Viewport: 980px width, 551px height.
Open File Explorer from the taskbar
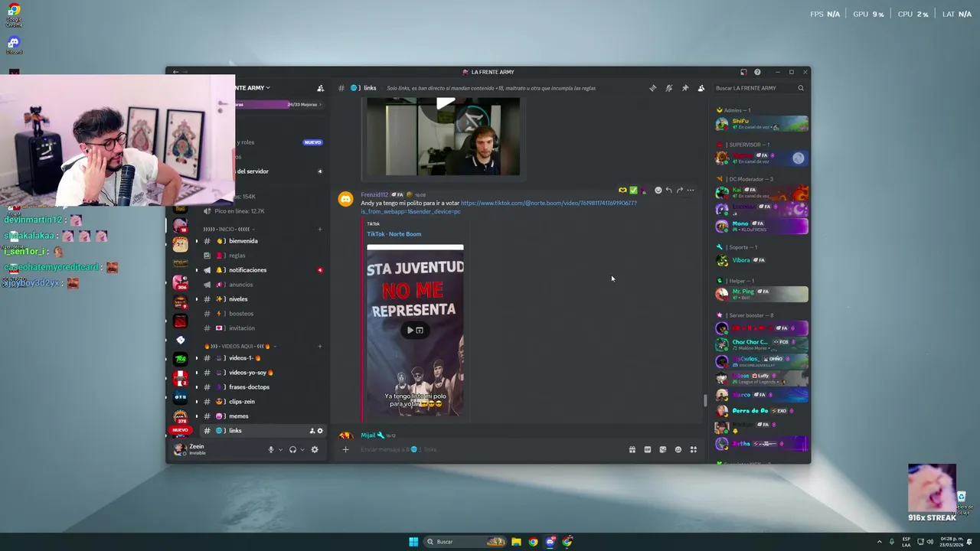[x=516, y=542]
